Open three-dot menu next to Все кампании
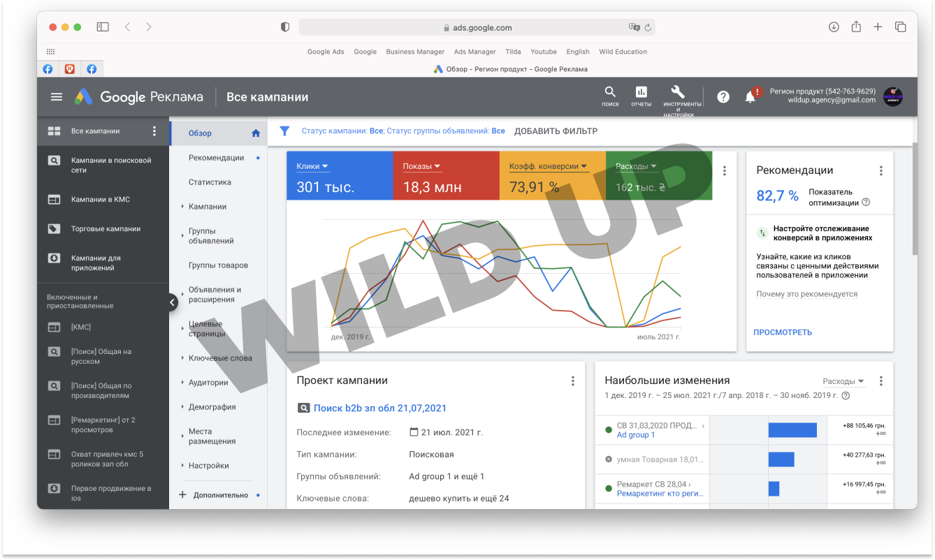Screen dimensions: 935x560 tap(154, 131)
